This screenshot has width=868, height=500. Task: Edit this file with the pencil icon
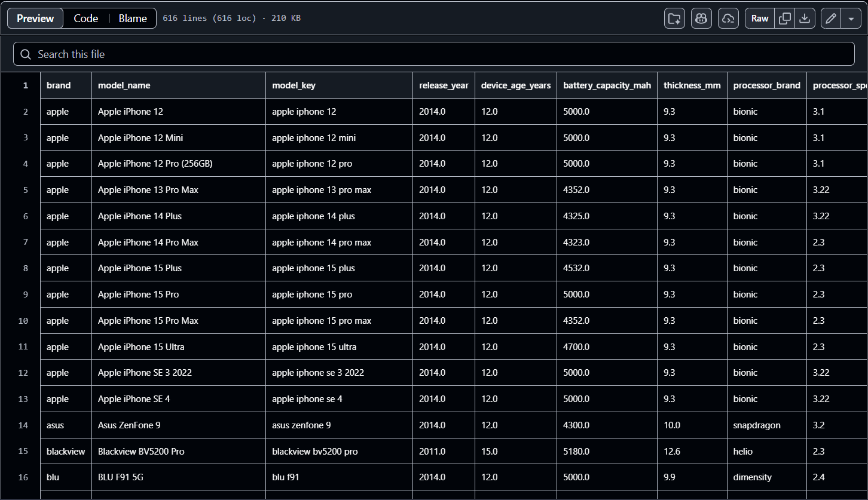pos(831,19)
